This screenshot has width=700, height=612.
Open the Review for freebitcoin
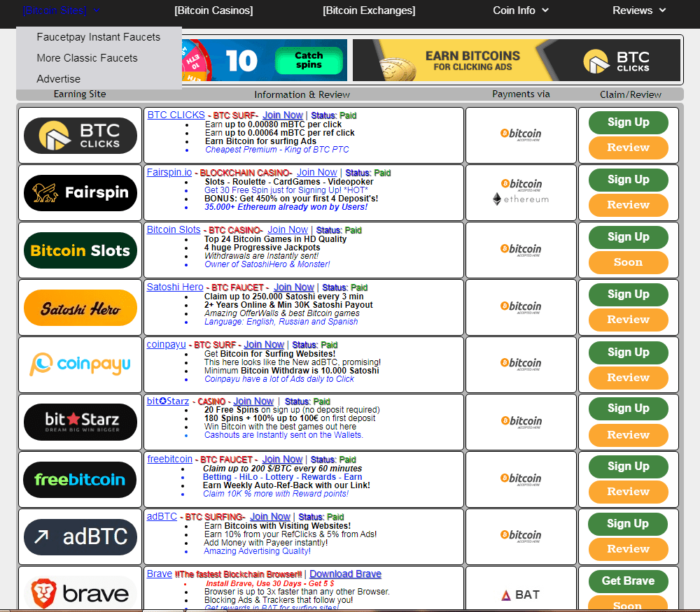pos(628,492)
